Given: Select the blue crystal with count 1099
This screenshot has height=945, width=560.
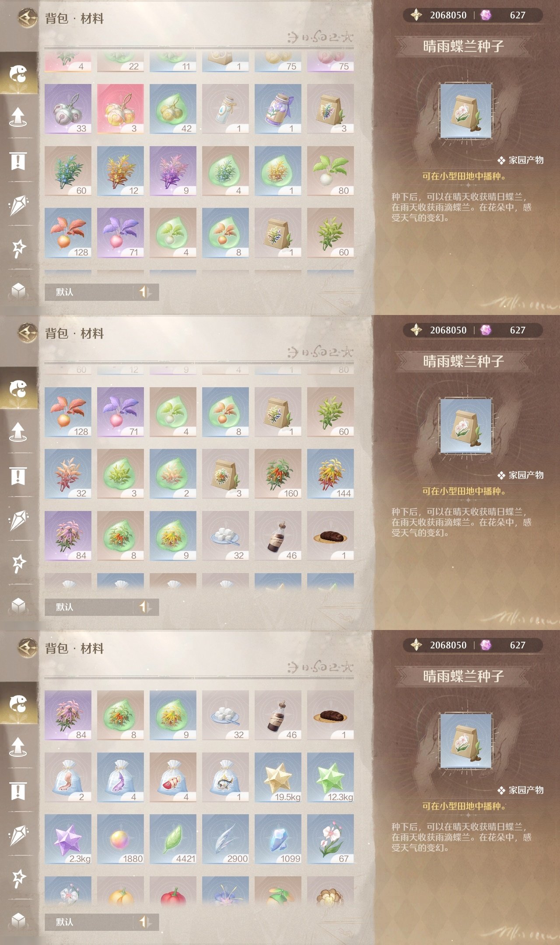Looking at the screenshot, I should coord(278,839).
